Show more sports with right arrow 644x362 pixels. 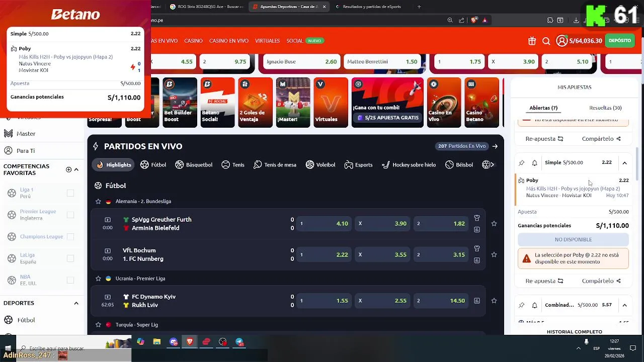[x=493, y=164]
